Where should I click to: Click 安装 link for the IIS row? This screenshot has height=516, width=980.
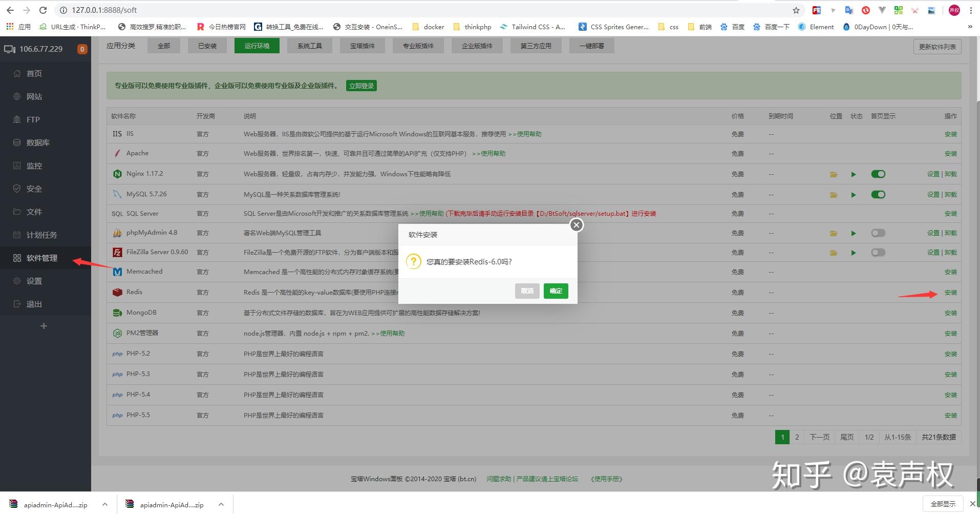click(951, 134)
